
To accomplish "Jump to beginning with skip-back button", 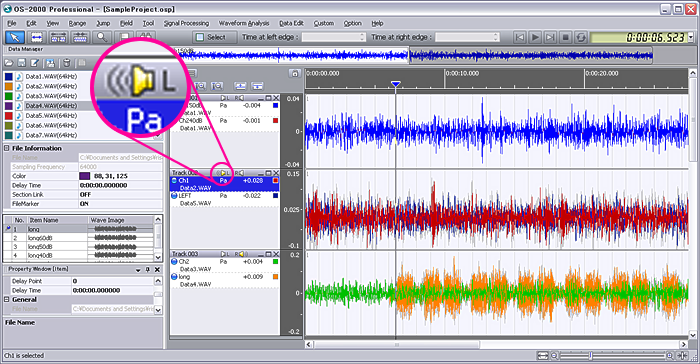I will [520, 38].
